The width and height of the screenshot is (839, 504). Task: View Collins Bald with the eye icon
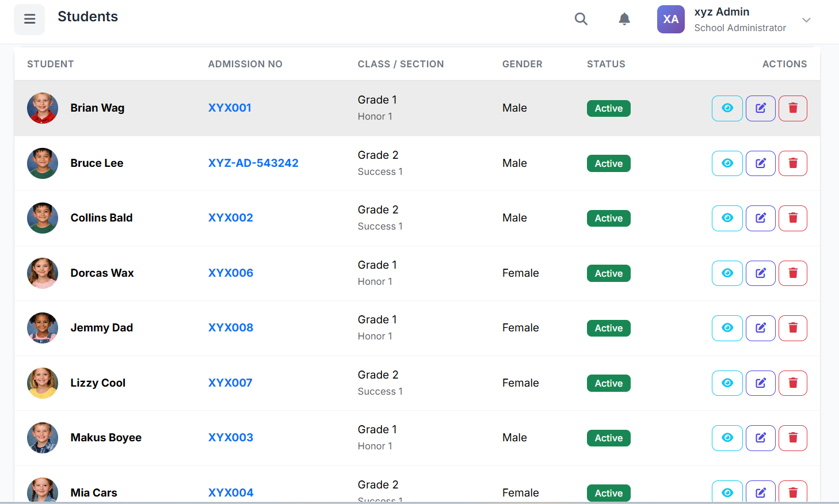click(x=727, y=218)
